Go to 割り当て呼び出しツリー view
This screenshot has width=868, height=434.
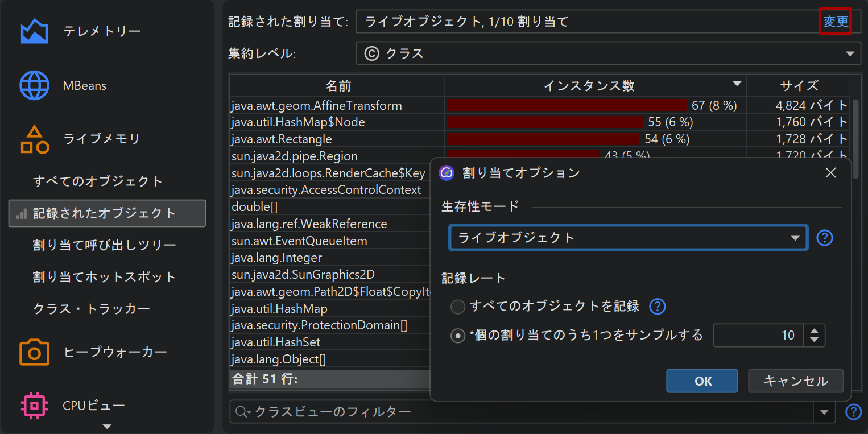[x=105, y=245]
